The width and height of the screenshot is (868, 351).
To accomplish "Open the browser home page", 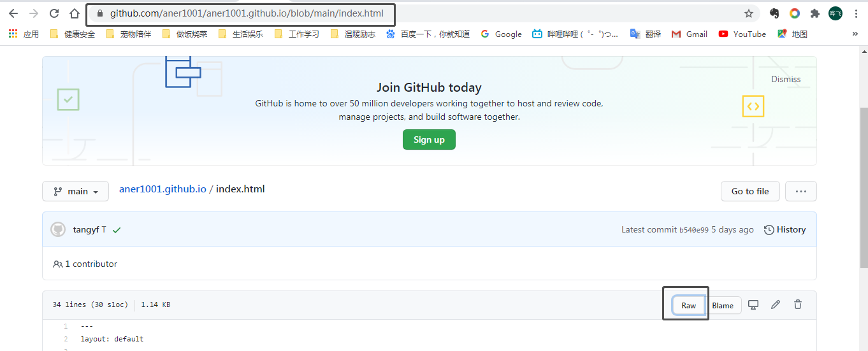I will [x=75, y=13].
